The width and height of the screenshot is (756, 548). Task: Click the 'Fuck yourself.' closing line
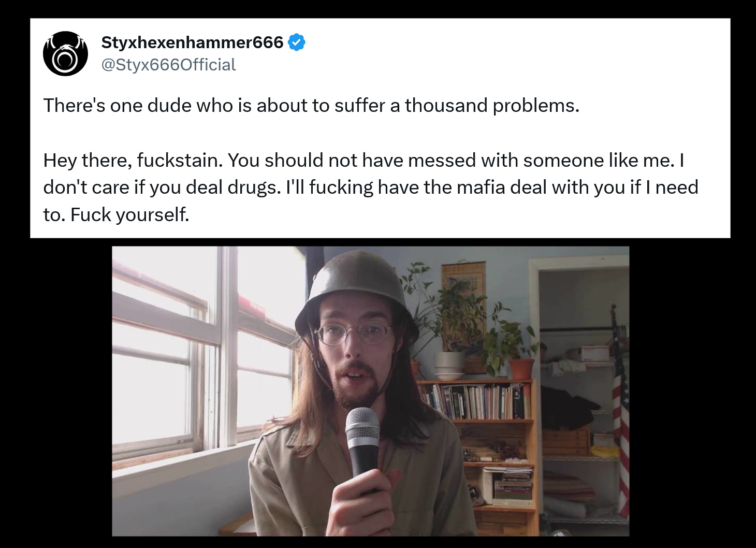(130, 214)
